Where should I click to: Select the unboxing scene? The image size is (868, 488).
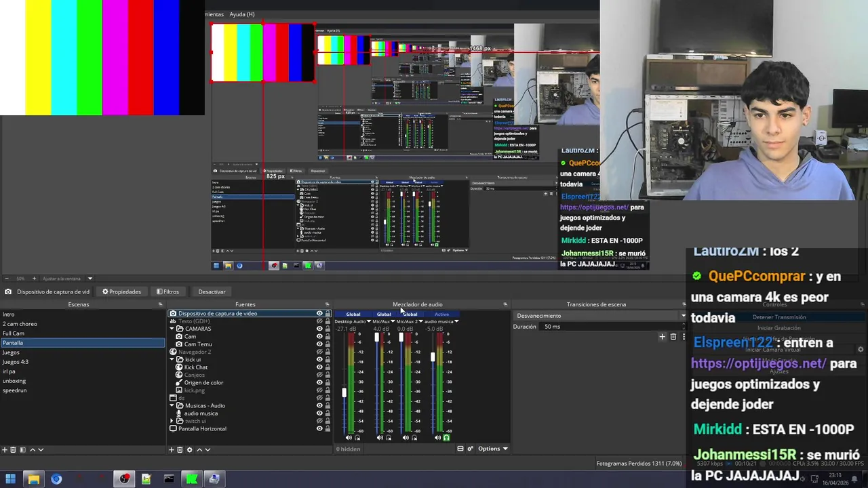point(81,381)
